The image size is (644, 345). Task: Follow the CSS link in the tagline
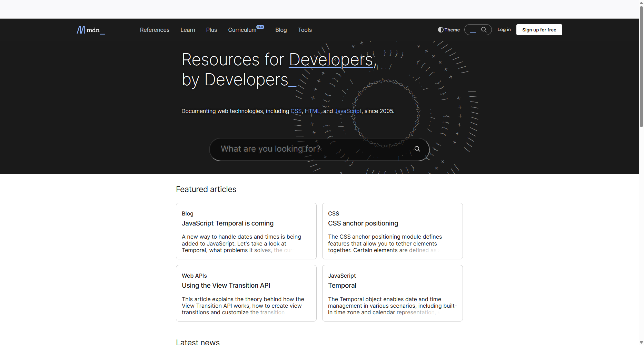[x=296, y=111]
